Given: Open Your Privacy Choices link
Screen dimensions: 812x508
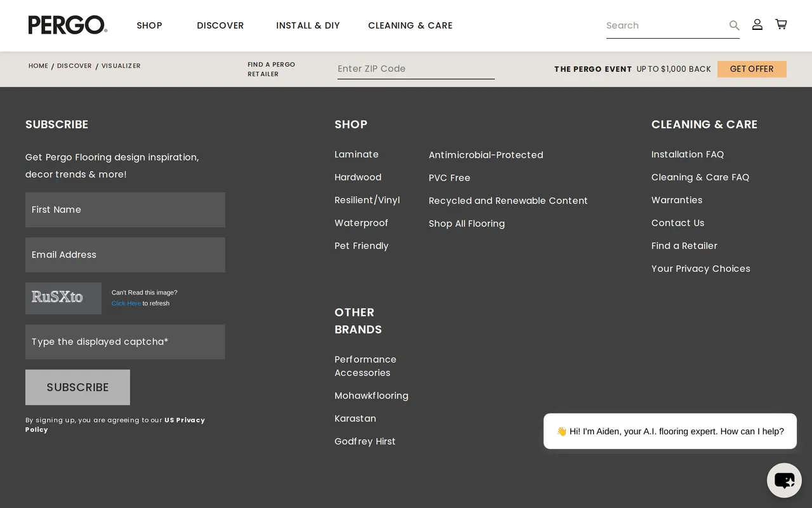Looking at the screenshot, I should 701,269.
